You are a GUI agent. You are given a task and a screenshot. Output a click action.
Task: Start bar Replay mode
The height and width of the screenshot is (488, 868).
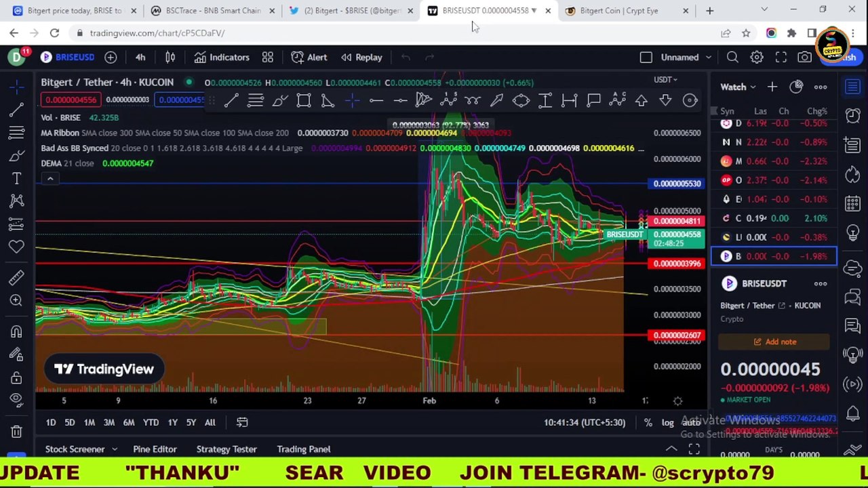pyautogui.click(x=361, y=57)
